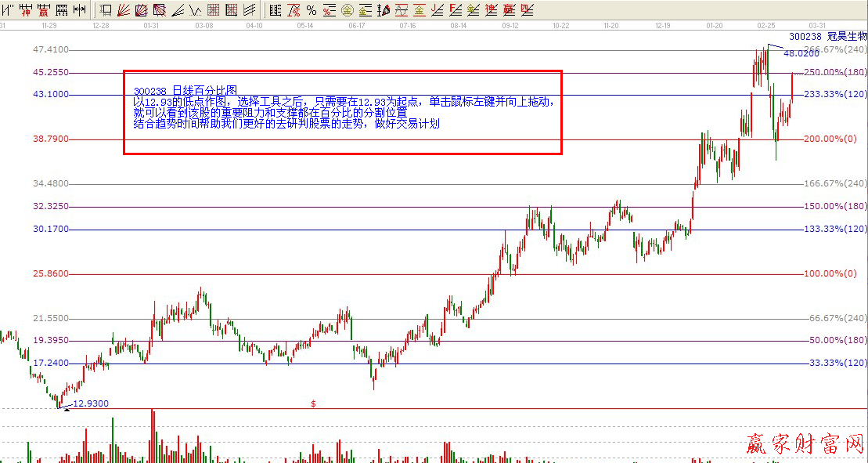Select the ruler icon with 123 scale
This screenshot has height=463, width=868.
pos(61,10)
